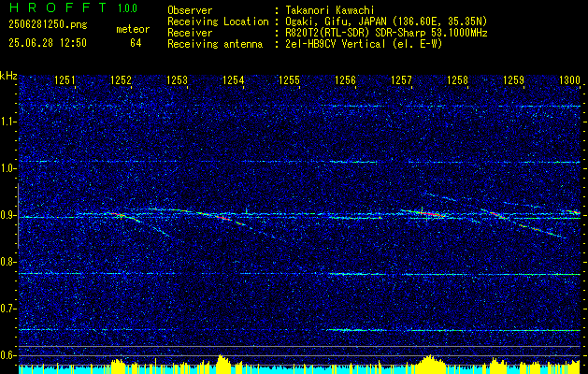Click the Receiver R820T2(RTL-SDR) text
Viewport: 588px width, 374px height.
pyautogui.click(x=386, y=33)
